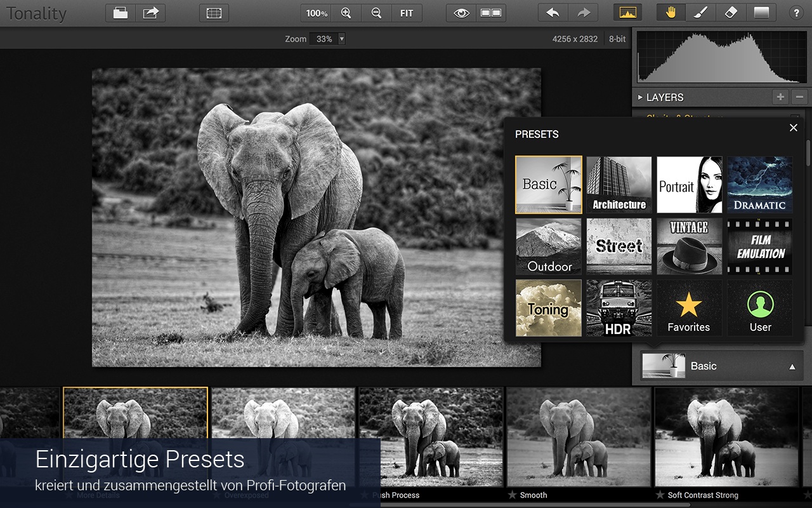Click the redo arrow icon

pyautogui.click(x=584, y=13)
